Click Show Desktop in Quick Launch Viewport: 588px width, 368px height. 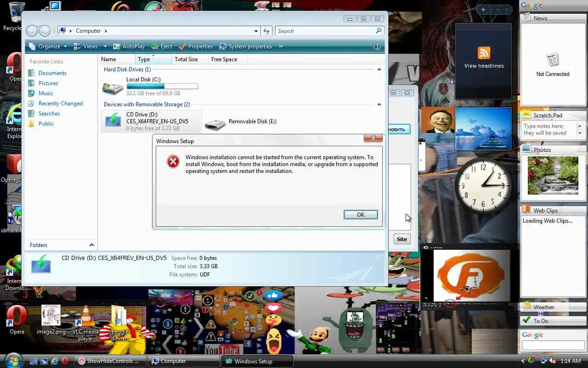point(34,362)
